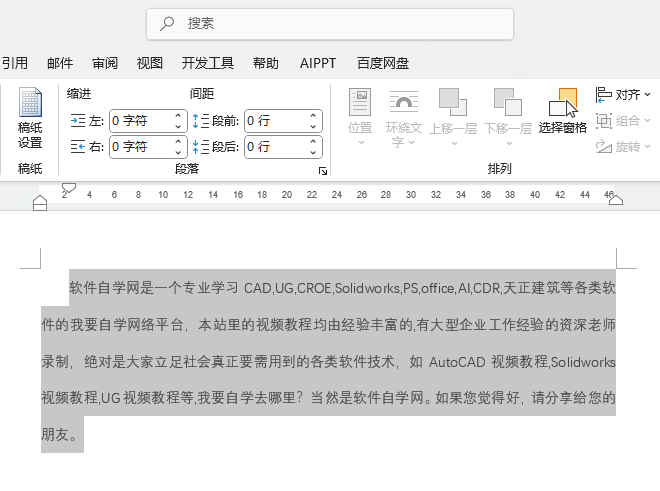The image size is (660, 491).
Task: Click the right indent icon beside 右
Action: (x=78, y=147)
